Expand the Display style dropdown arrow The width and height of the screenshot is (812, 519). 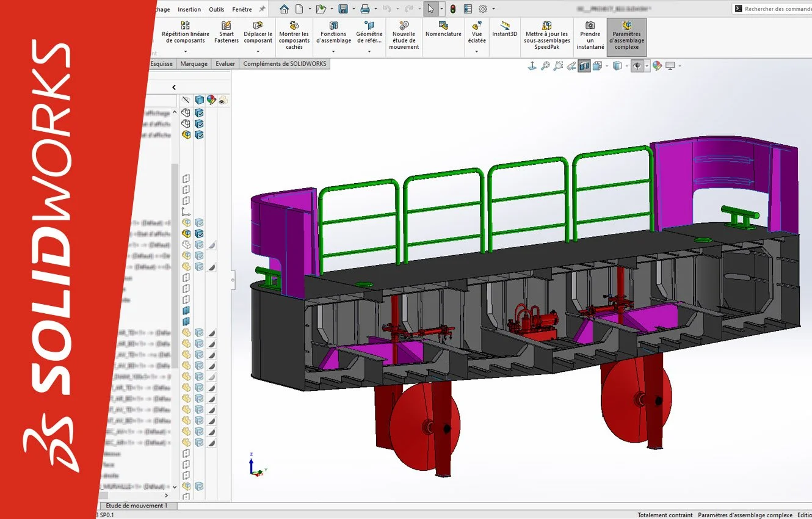click(607, 65)
